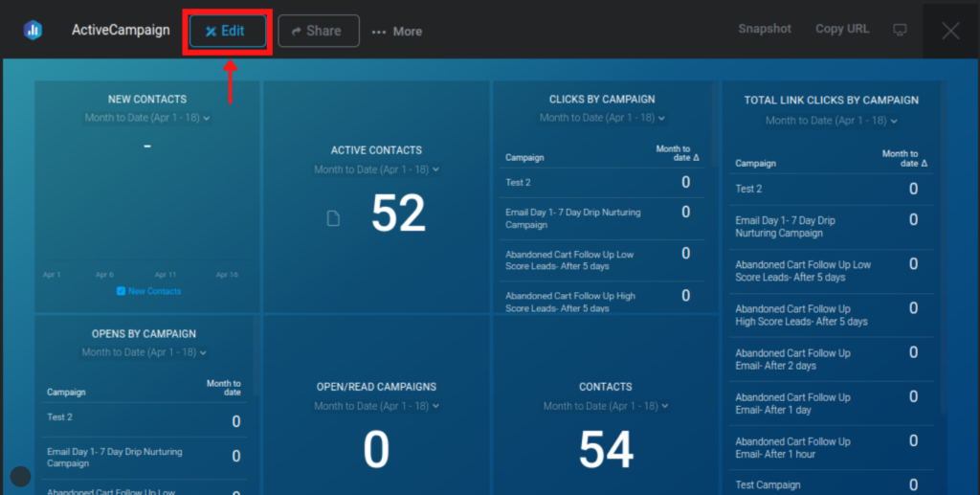Select Email- After 1 hour row
980x495 pixels.
(832, 447)
